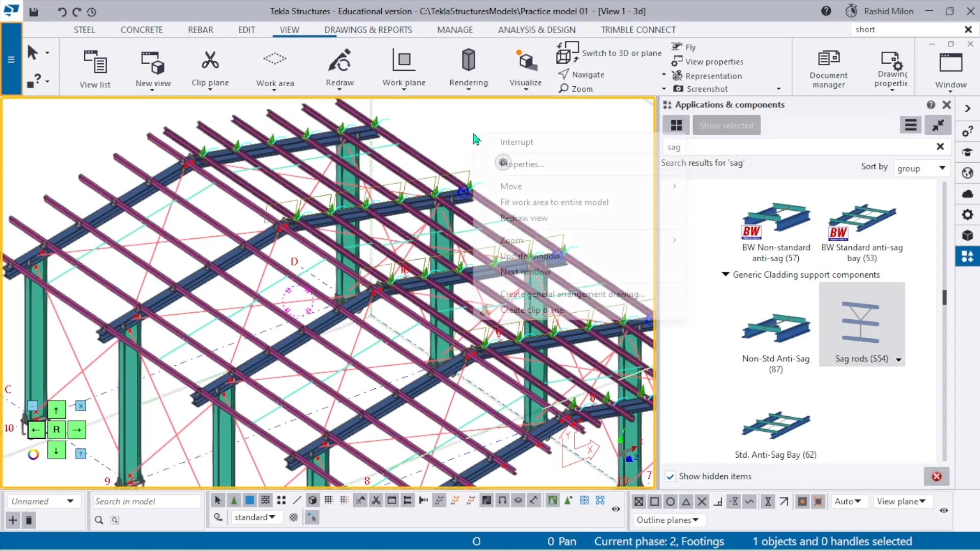
Task: Click Switch to 3D or plane
Action: click(609, 53)
